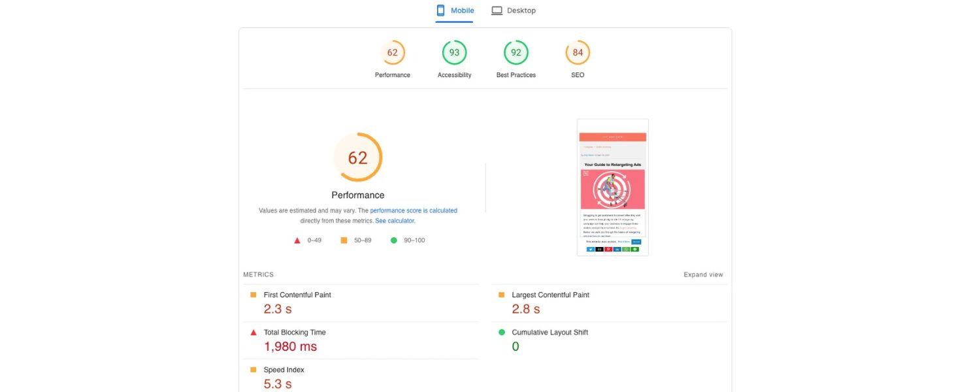Expand the First Contentful Paint metric

point(297,295)
